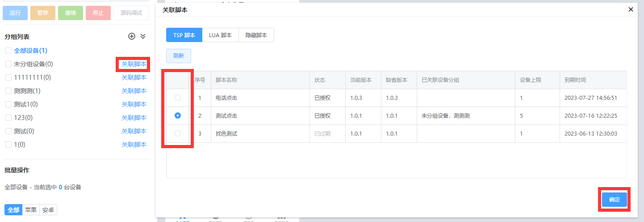Image resolution: width=644 pixels, height=222 pixels.
Task: Check the 测测测(1) group checkbox
Action: pyautogui.click(x=8, y=91)
